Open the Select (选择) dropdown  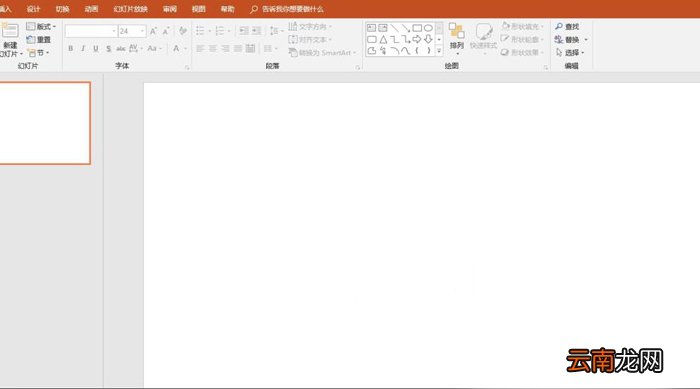(x=570, y=53)
